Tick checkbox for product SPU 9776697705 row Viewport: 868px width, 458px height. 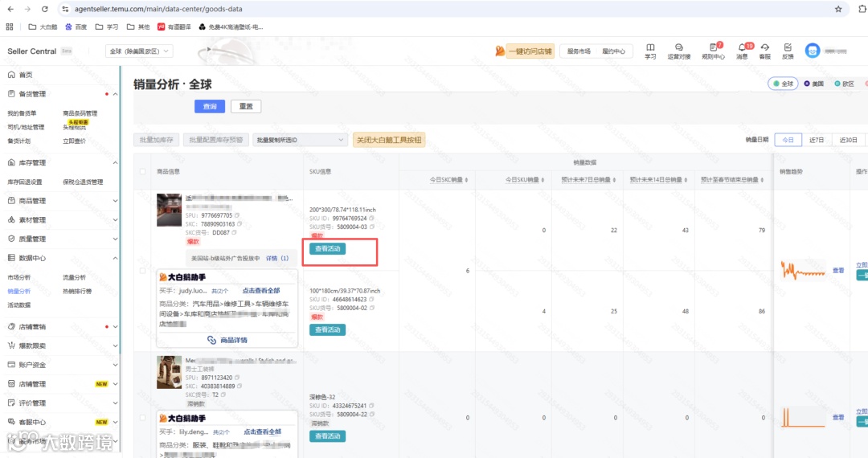pos(143,271)
